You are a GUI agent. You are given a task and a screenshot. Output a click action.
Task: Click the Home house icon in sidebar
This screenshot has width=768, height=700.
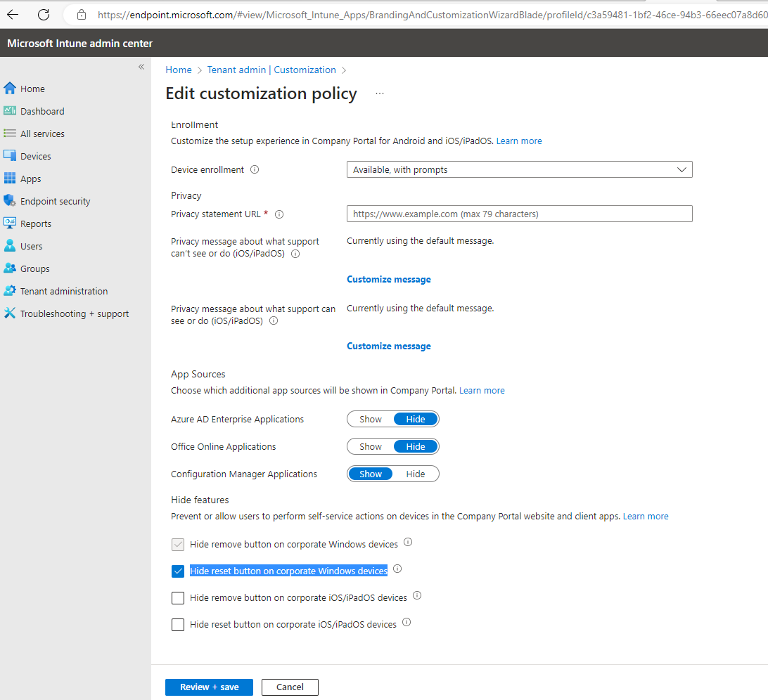pyautogui.click(x=10, y=88)
